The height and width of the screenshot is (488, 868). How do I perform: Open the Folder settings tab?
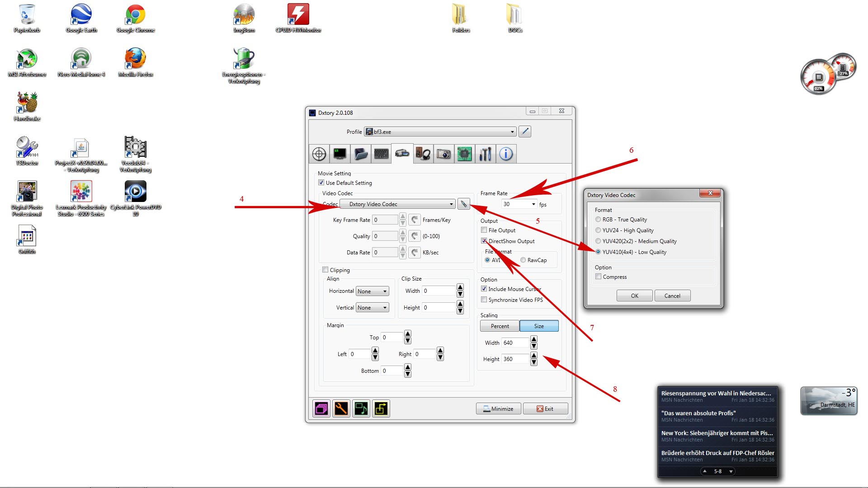pos(361,154)
